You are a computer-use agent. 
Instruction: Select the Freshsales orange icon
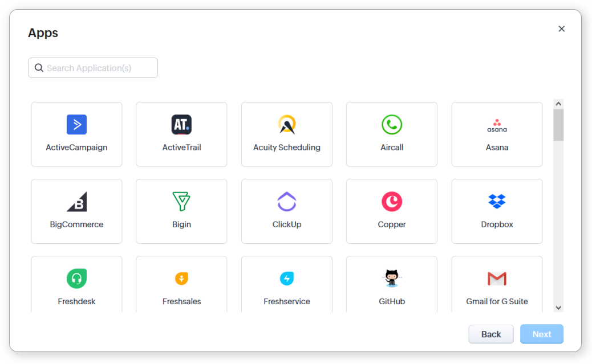pos(181,279)
